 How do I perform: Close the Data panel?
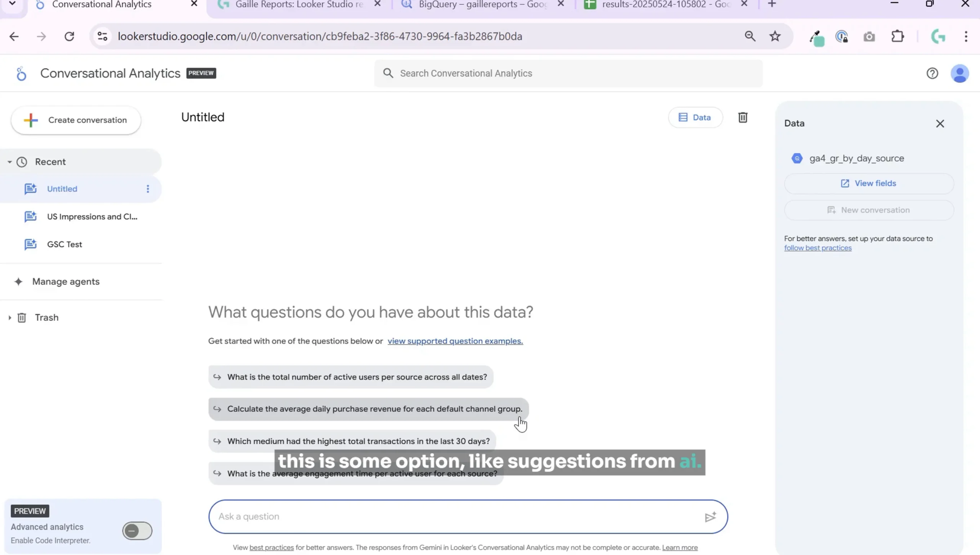940,124
